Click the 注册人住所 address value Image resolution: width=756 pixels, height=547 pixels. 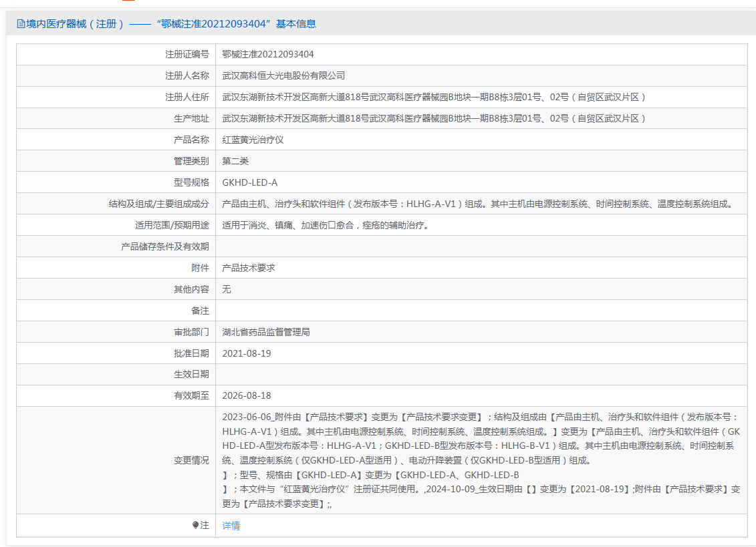433,97
